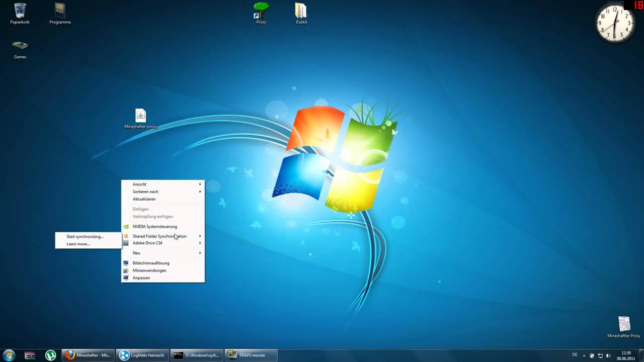Open the Windows Start menu orb
Screen dimensions: 644x362
click(x=9, y=355)
